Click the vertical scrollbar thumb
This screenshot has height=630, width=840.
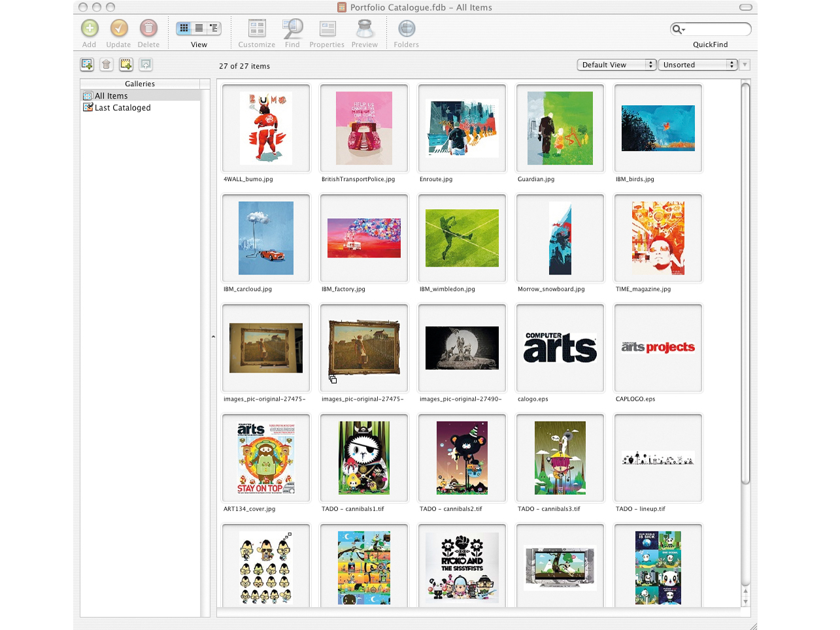point(745,283)
